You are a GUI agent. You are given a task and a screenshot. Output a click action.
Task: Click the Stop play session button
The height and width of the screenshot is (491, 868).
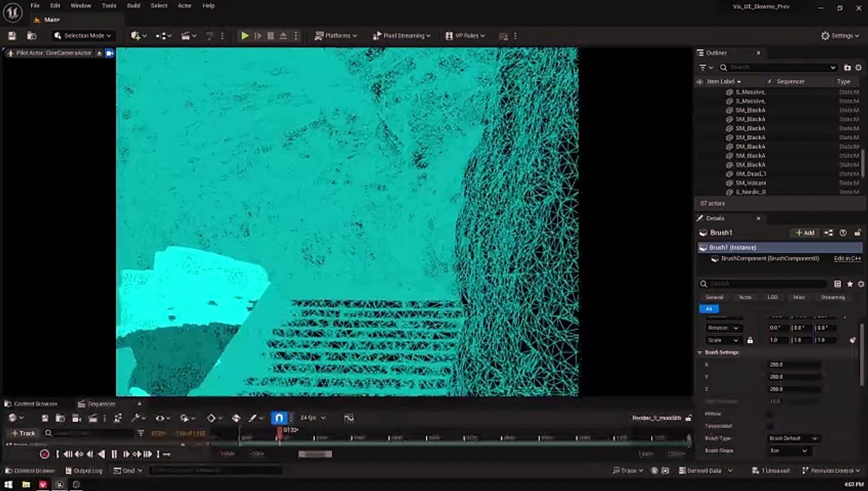point(270,35)
